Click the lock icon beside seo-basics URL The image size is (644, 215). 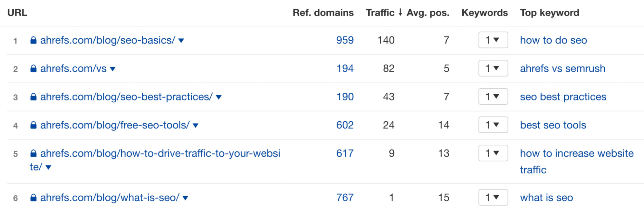(x=33, y=40)
